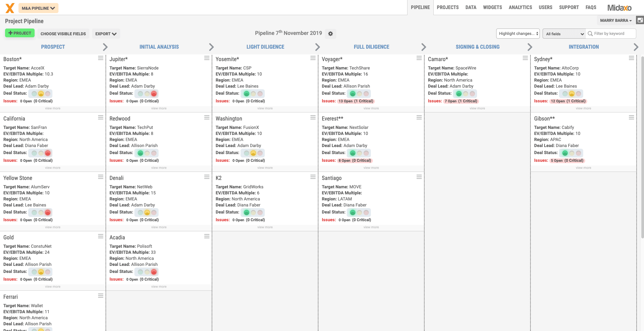Click the Midaxo logo
Screen dimensions: 644x331
point(619,7)
